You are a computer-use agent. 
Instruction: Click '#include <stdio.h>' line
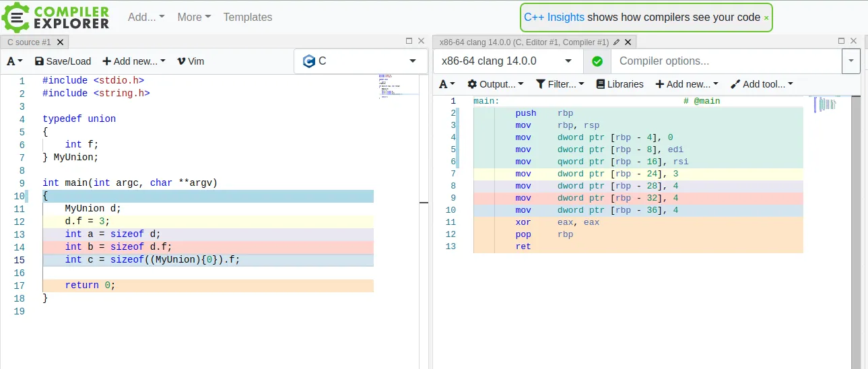[93, 81]
